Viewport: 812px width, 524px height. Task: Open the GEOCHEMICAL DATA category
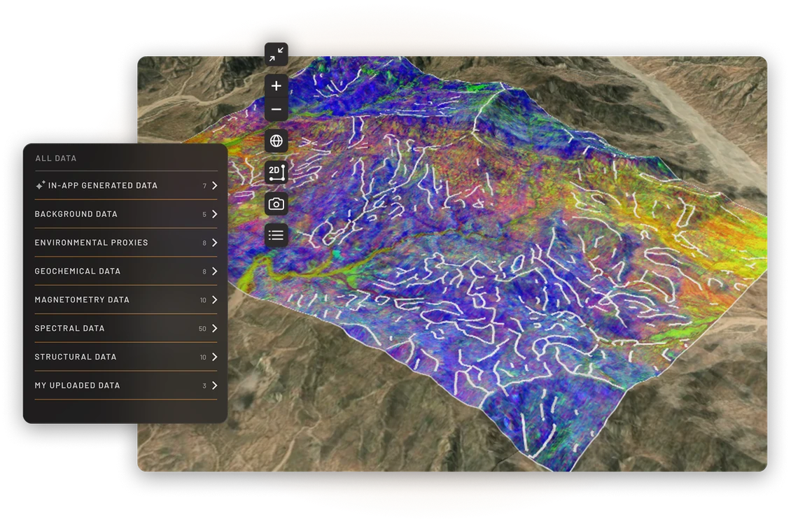point(126,271)
